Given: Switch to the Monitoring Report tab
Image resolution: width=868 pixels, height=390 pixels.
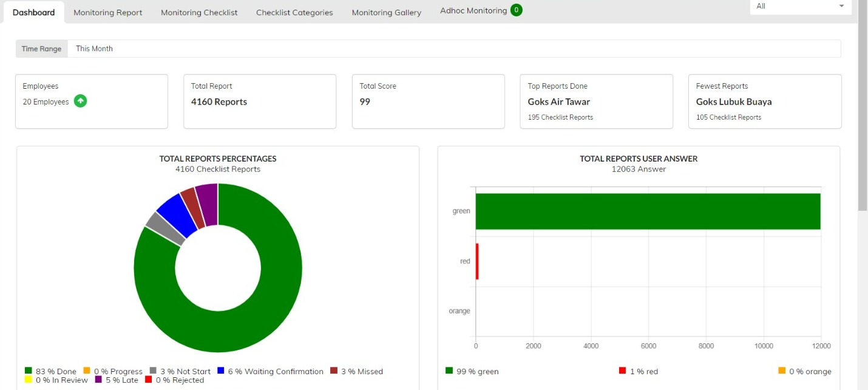Looking at the screenshot, I should (x=108, y=12).
